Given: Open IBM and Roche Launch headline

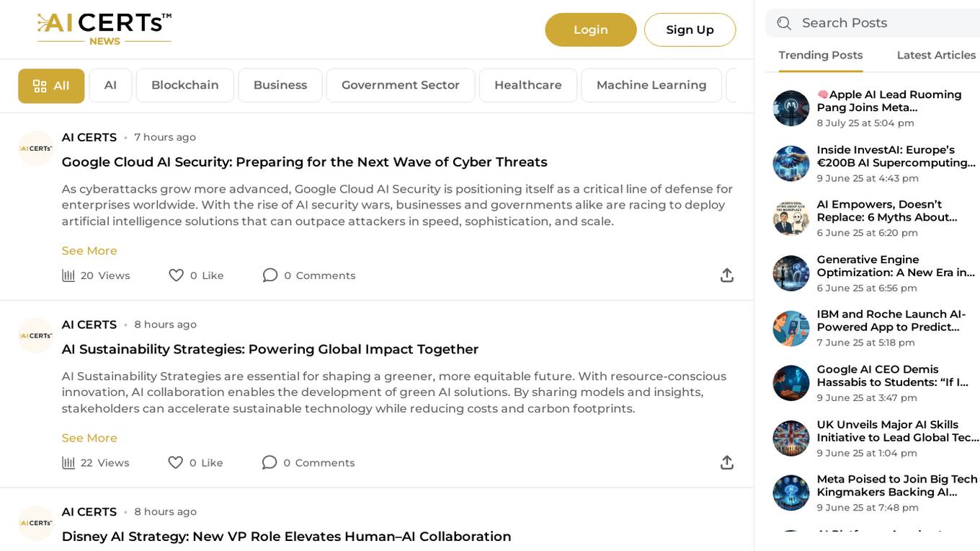Looking at the screenshot, I should [x=891, y=321].
